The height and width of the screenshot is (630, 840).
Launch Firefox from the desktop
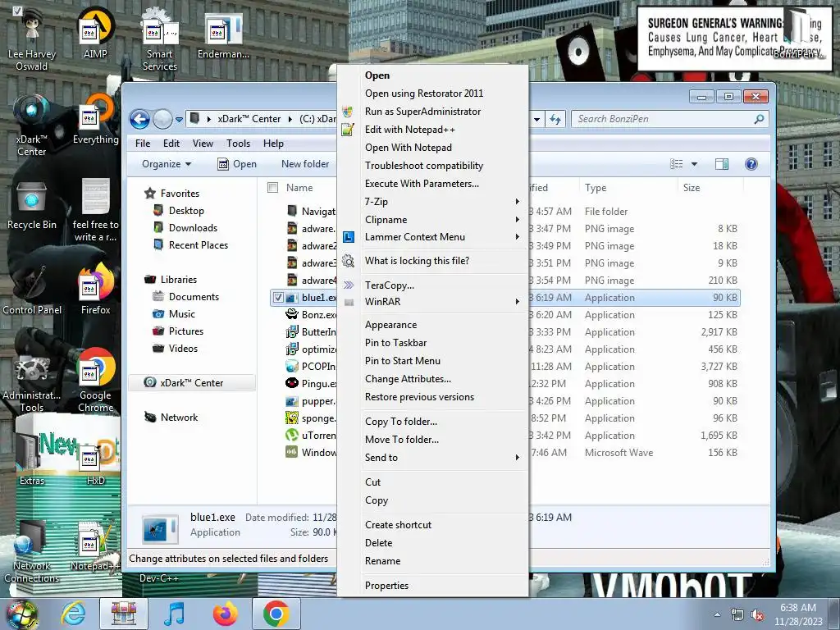coord(95,290)
